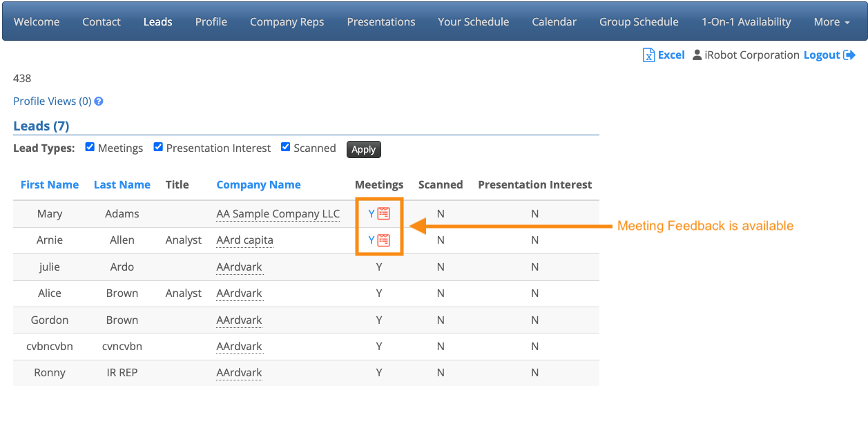Expand the More dropdown menu
Viewport: 868px width, 426px height.
coord(831,22)
